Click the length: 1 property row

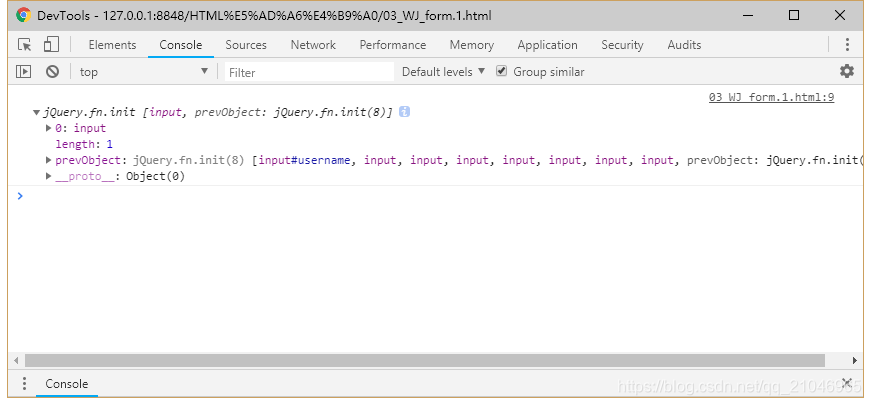click(84, 144)
